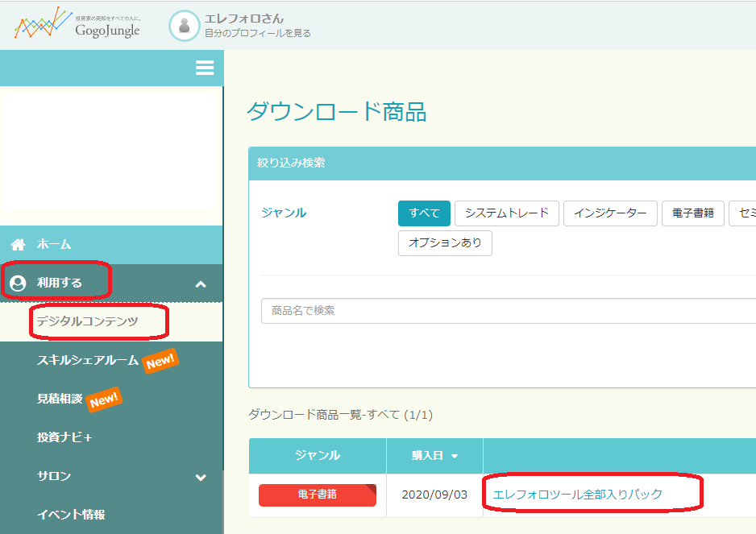756x534 pixels.
Task: Click the 絞り込み検索 panel header
Action: click(502, 164)
